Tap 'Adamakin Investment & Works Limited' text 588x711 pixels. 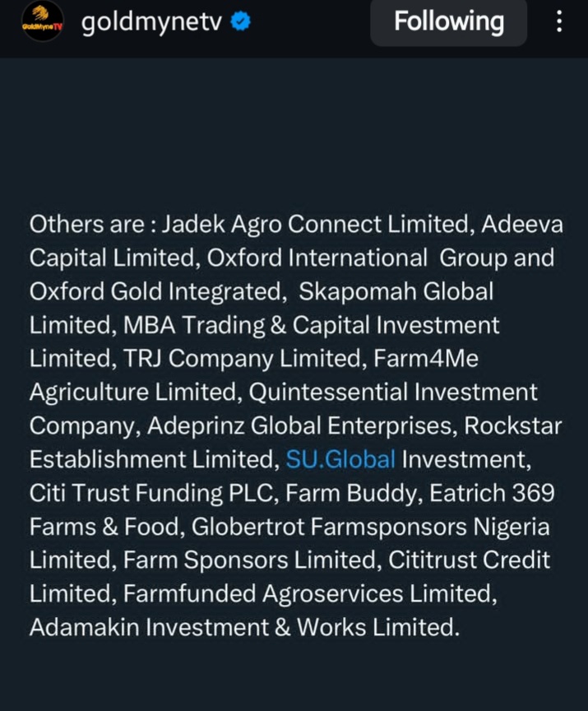click(x=243, y=628)
